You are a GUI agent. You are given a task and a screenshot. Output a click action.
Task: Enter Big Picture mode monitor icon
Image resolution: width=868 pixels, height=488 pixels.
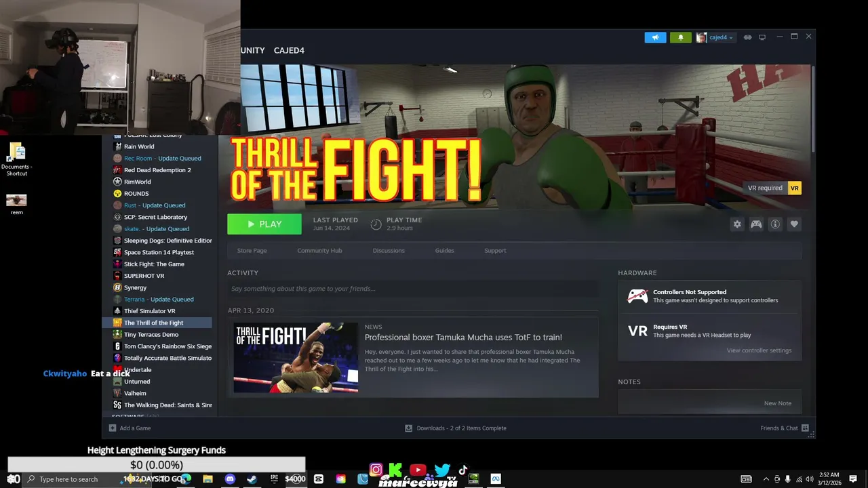click(762, 37)
